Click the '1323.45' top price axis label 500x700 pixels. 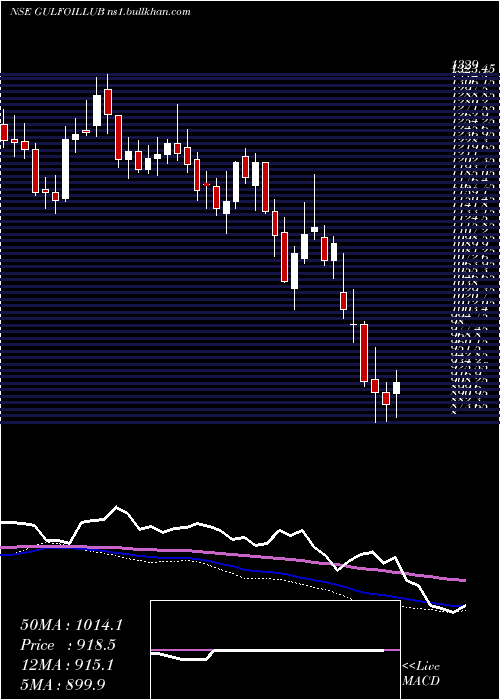tap(473, 69)
